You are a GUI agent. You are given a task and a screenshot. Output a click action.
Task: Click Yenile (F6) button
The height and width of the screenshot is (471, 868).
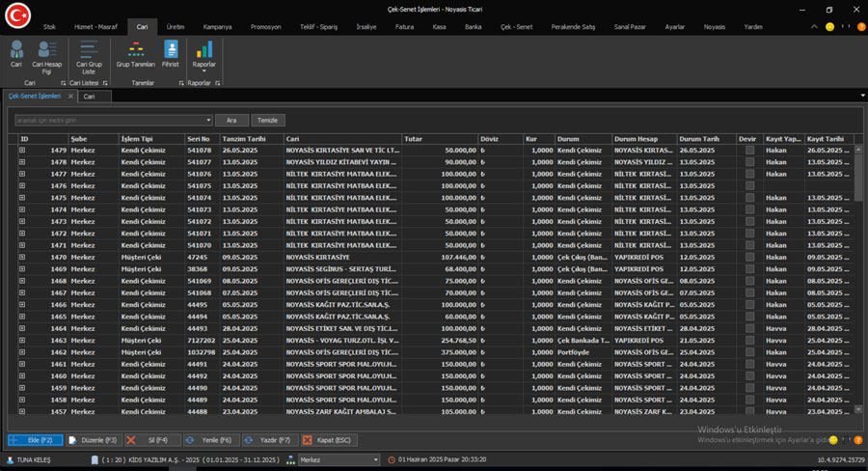pyautogui.click(x=211, y=440)
